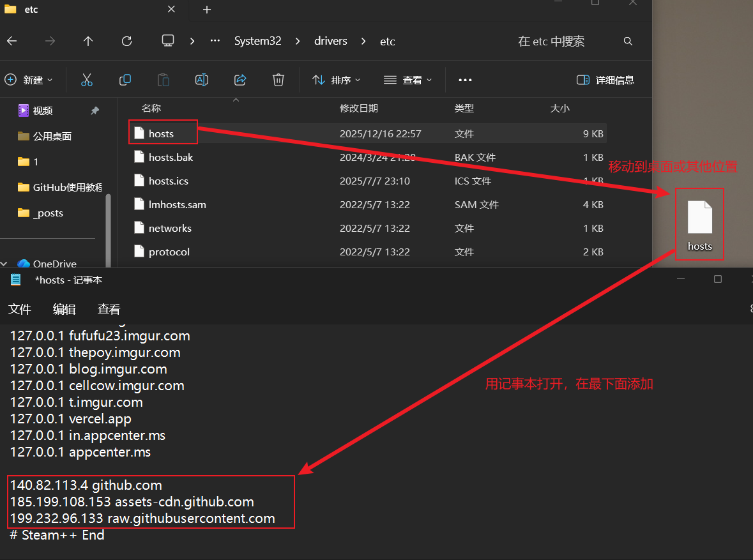This screenshot has height=560, width=753.
Task: Click the search magnifier icon
Action: [628, 41]
